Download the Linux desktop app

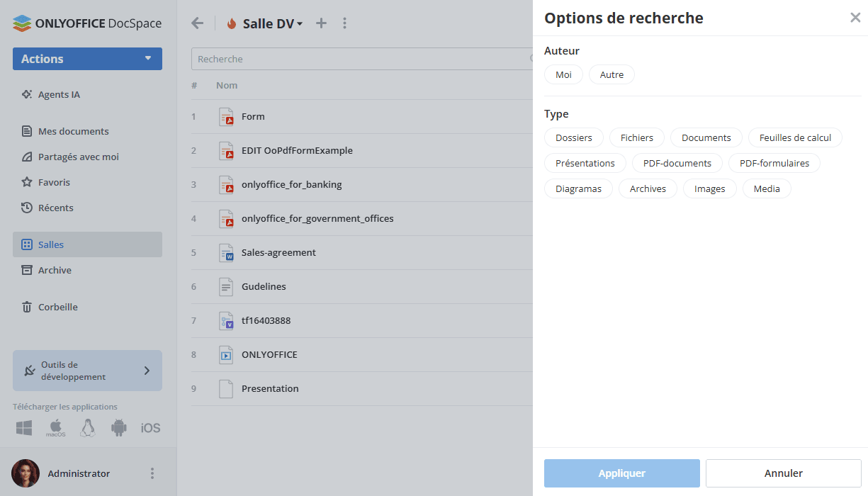[88, 428]
